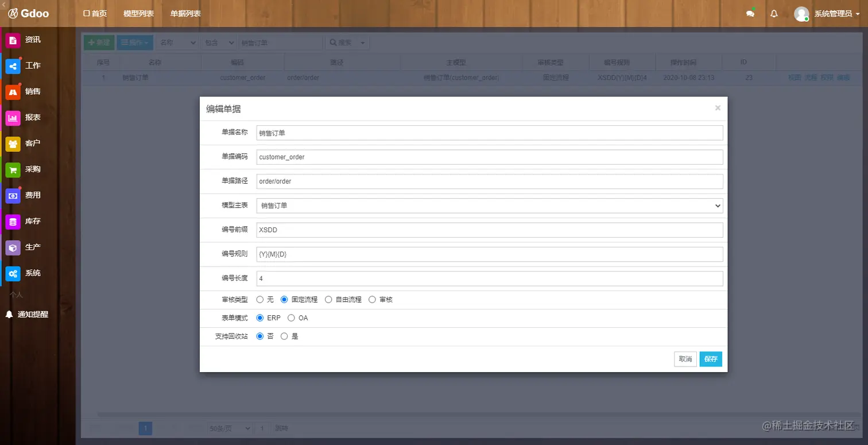
Task: Open the chat messages icon in header
Action: [x=750, y=14]
